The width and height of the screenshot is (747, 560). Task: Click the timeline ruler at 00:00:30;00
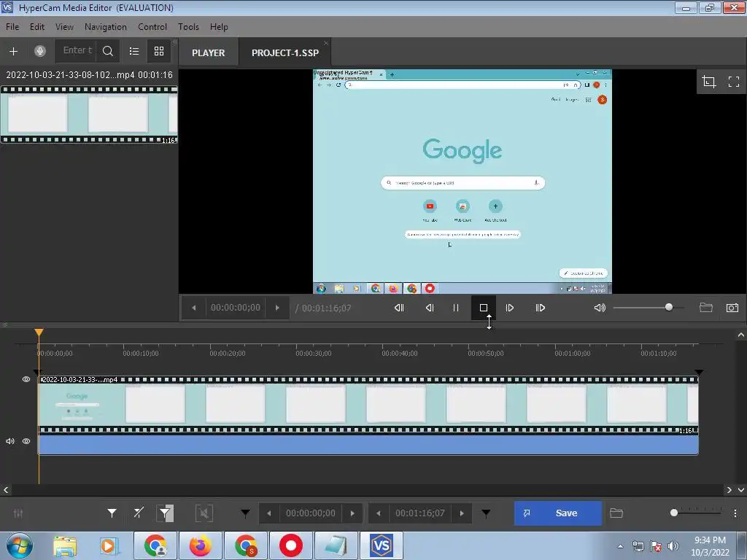[x=314, y=354]
